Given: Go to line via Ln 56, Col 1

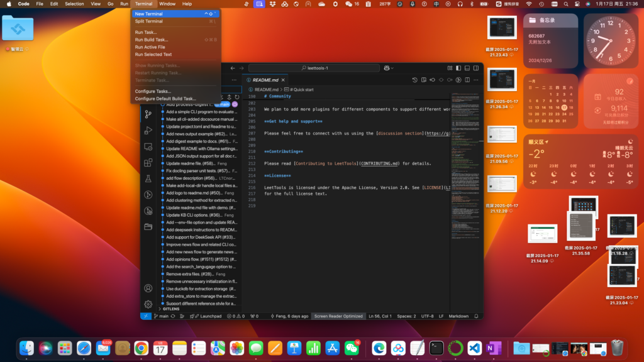Looking at the screenshot, I should coord(380,316).
